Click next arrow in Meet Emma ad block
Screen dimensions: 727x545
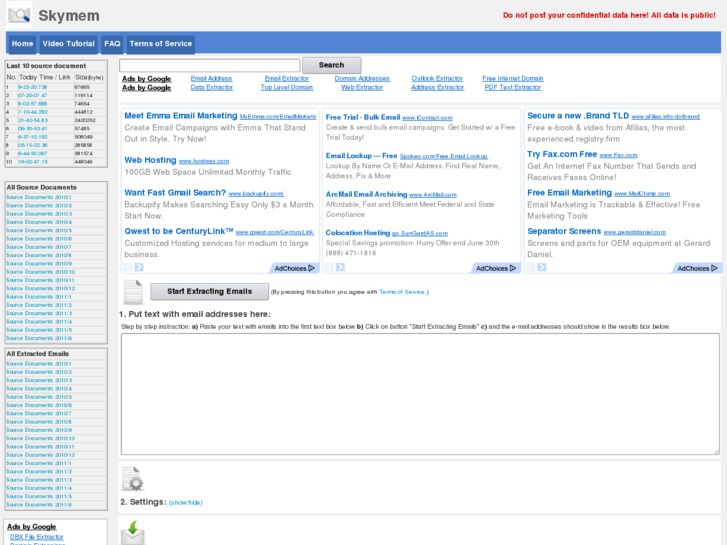pos(139,267)
